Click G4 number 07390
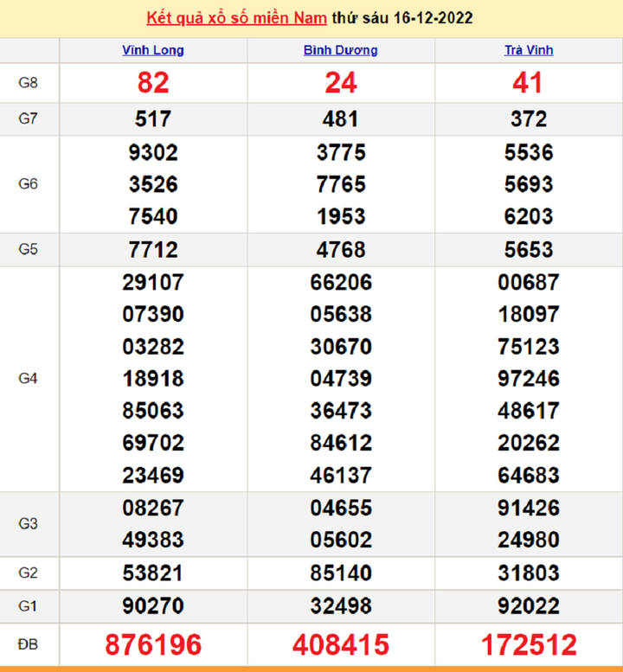Viewport: 623px width, 672px height. coord(153,314)
